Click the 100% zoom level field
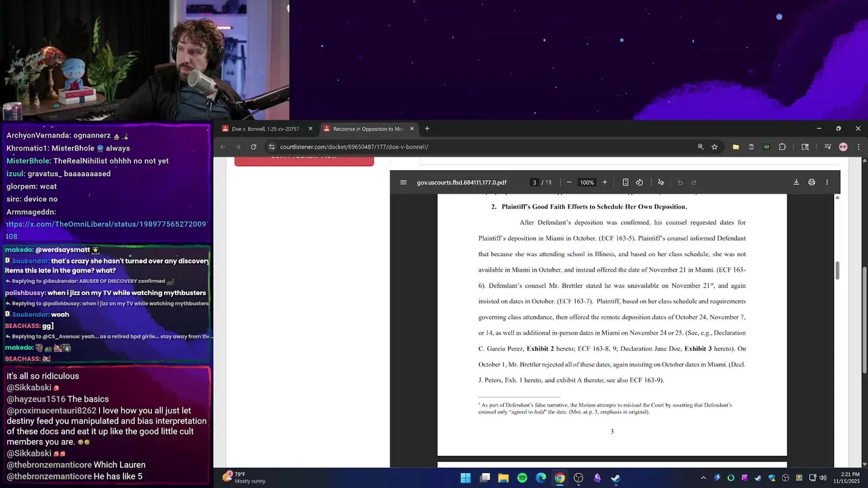868x488 pixels. coord(587,182)
